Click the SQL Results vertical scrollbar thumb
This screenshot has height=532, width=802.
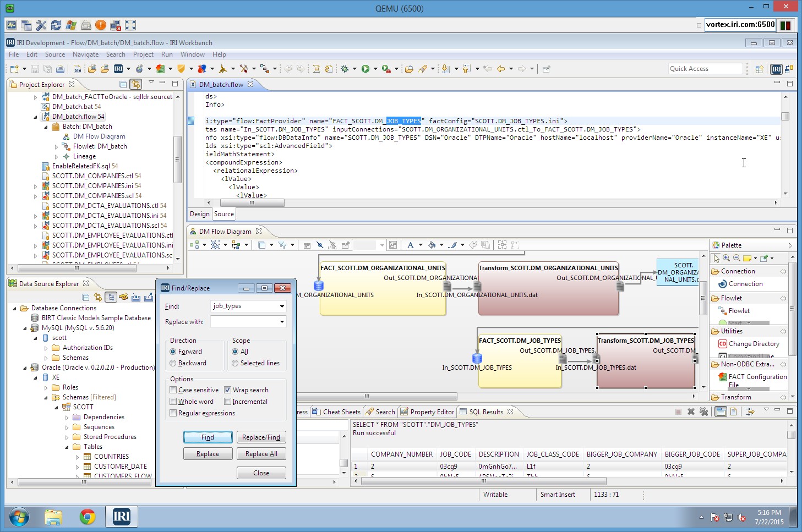pyautogui.click(x=791, y=435)
